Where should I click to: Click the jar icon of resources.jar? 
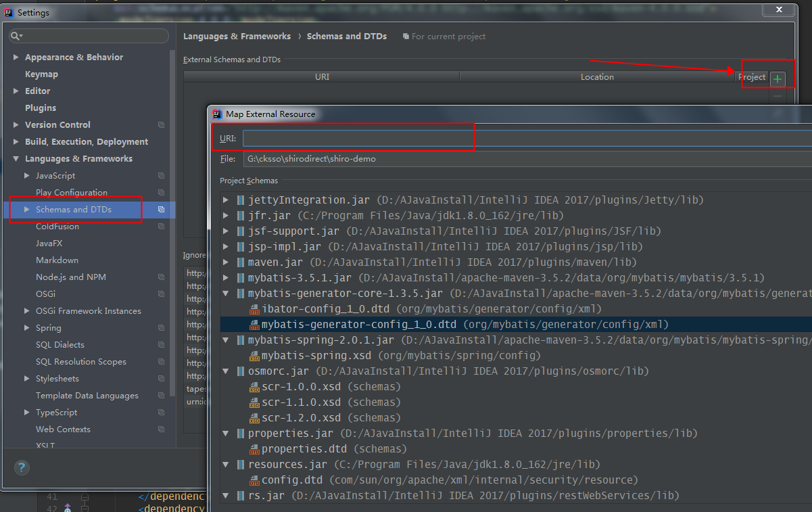[x=241, y=465]
